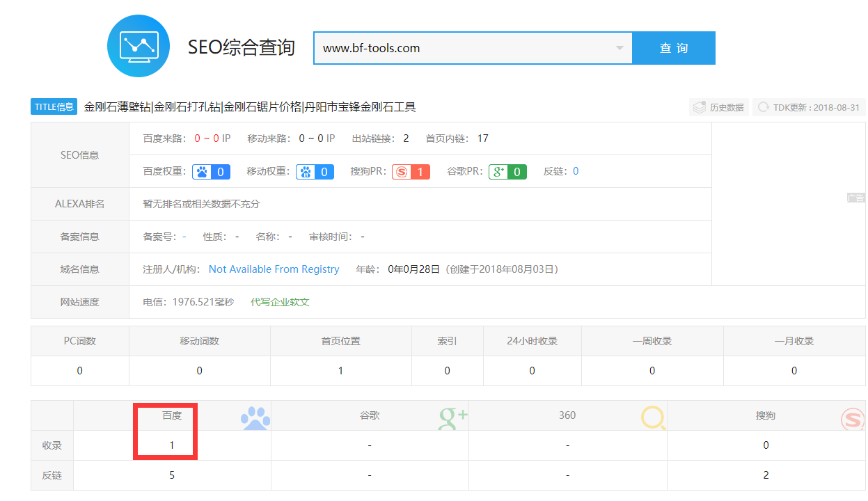Image resolution: width=868 pixels, height=501 pixels.
Task: Open the Not Available From Registry link
Action: point(274,269)
